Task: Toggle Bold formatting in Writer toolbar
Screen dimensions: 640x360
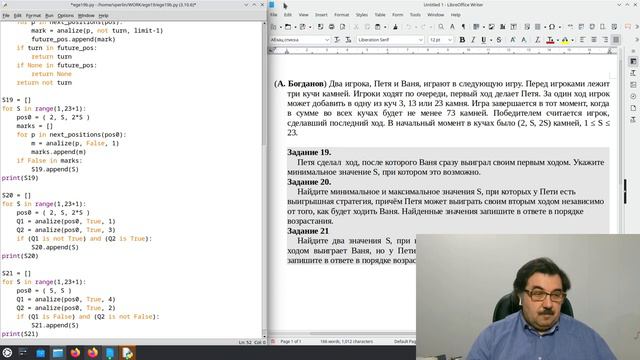Action: coord(462,40)
